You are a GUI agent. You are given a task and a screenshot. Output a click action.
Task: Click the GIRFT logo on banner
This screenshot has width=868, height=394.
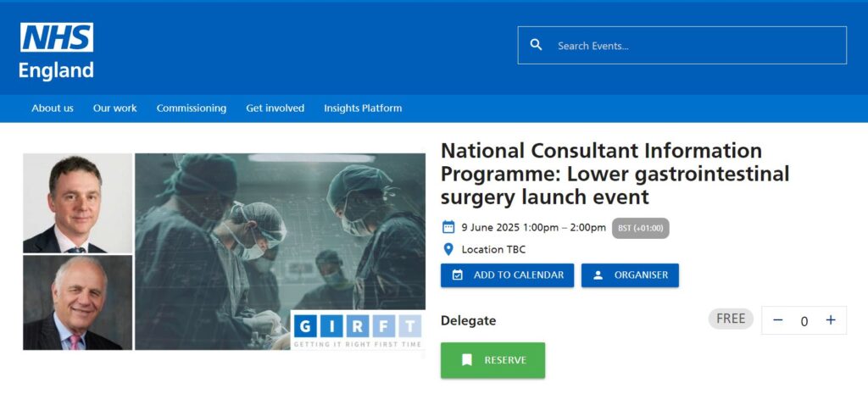(x=357, y=330)
